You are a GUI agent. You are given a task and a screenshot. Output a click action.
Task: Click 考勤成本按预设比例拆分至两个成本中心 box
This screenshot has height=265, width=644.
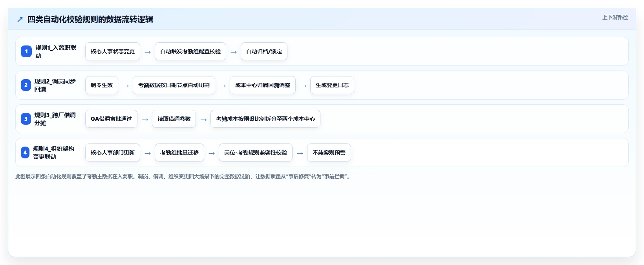pyautogui.click(x=265, y=119)
